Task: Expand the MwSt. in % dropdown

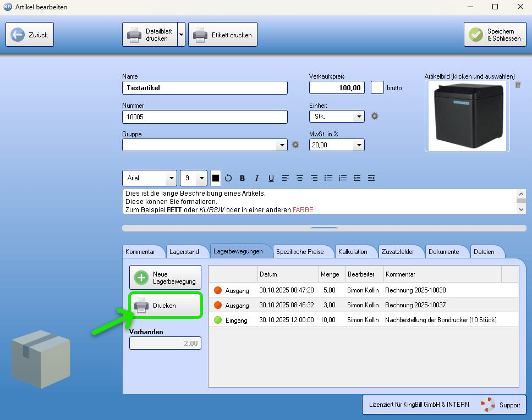Action: coord(359,145)
